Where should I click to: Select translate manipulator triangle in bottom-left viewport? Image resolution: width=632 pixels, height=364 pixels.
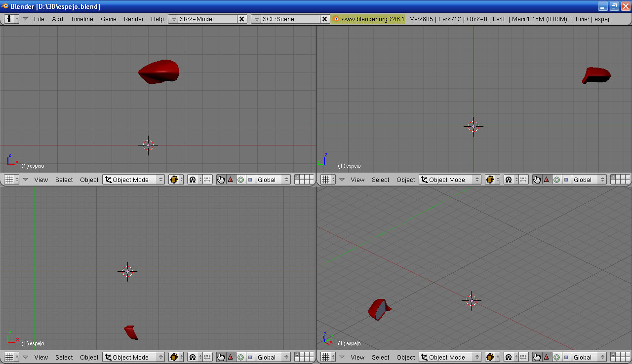pyautogui.click(x=230, y=357)
